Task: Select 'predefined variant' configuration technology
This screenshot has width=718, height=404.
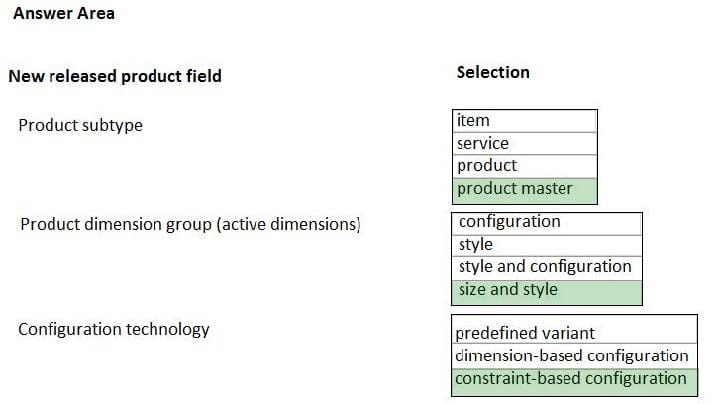Action: [x=574, y=333]
